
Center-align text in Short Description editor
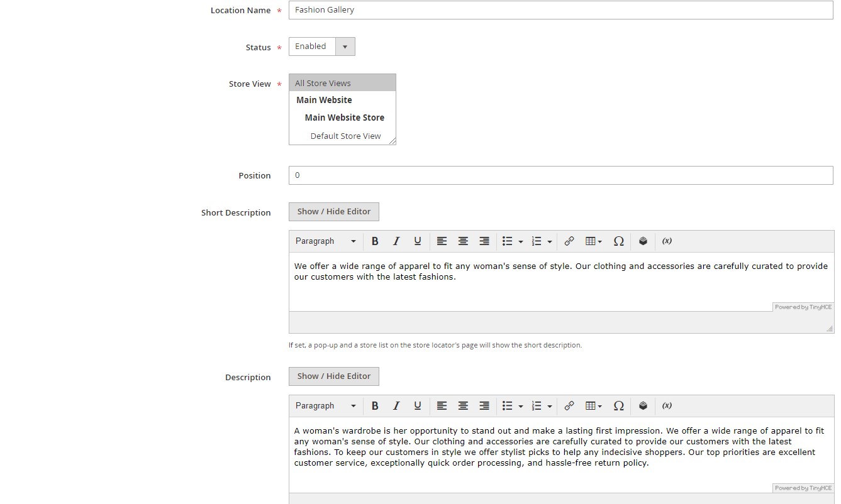[463, 241]
